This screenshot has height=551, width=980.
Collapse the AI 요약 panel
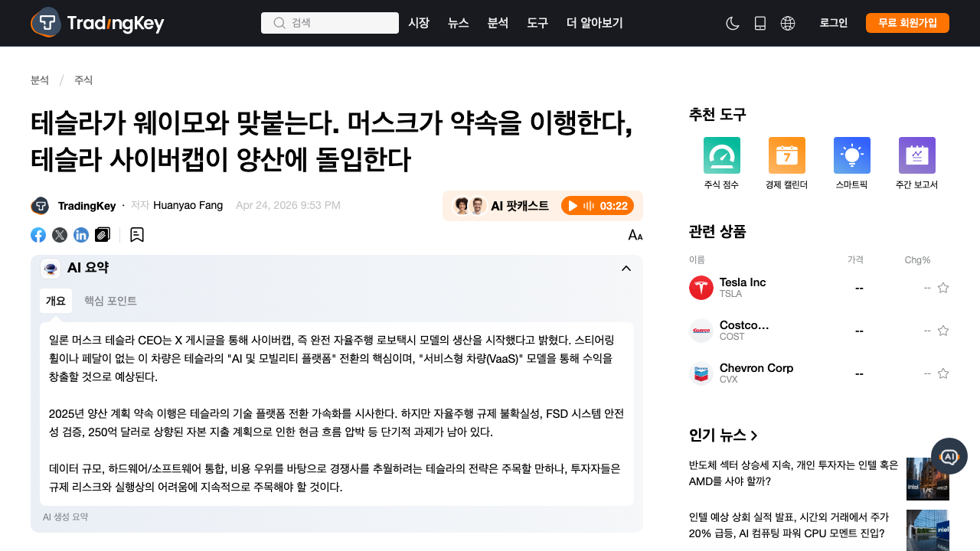(626, 268)
